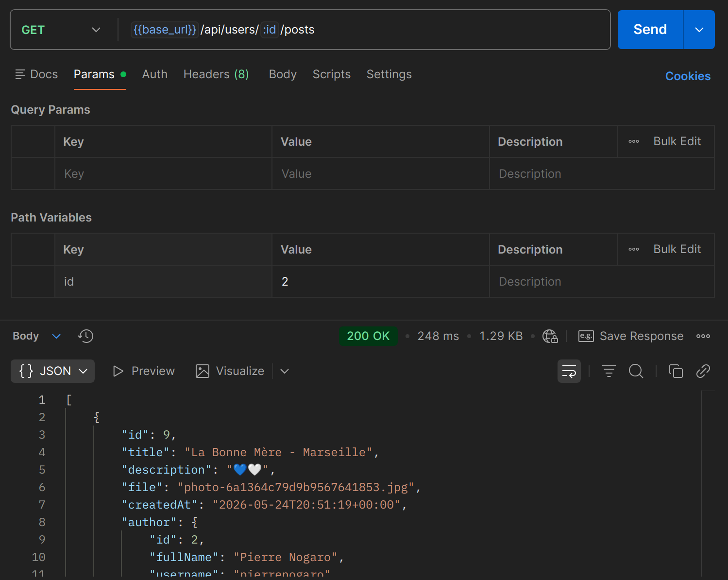Click the Preview play icon

118,371
